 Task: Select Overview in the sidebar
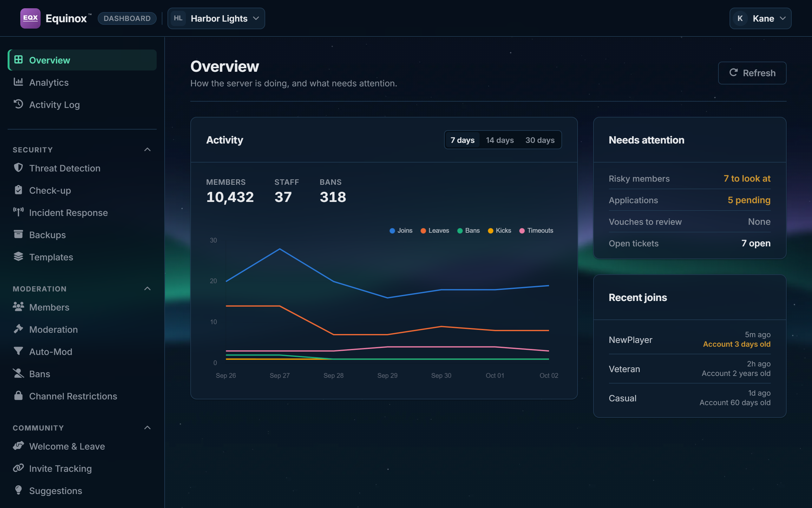[x=82, y=60]
